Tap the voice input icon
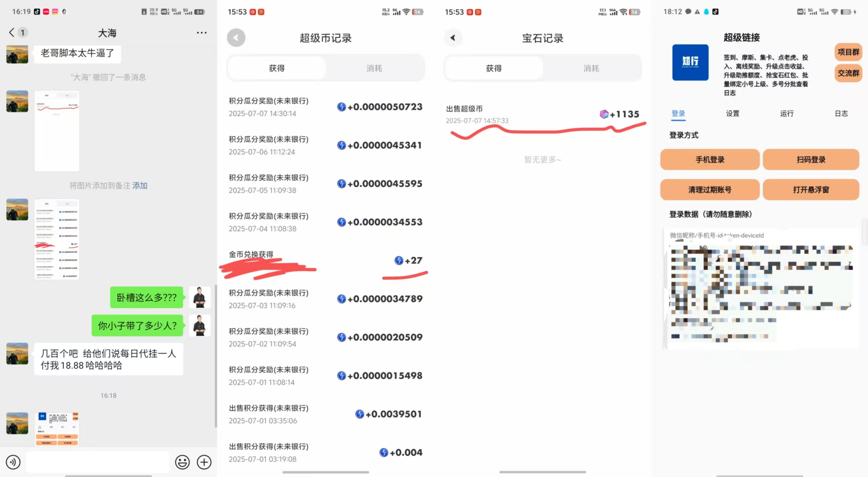The image size is (868, 477). 13,462
